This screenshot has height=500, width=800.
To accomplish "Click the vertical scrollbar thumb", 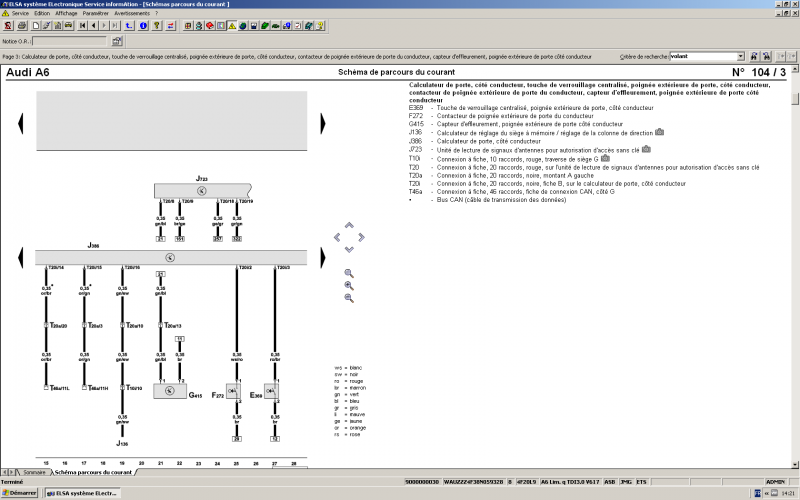I will 795,98.
